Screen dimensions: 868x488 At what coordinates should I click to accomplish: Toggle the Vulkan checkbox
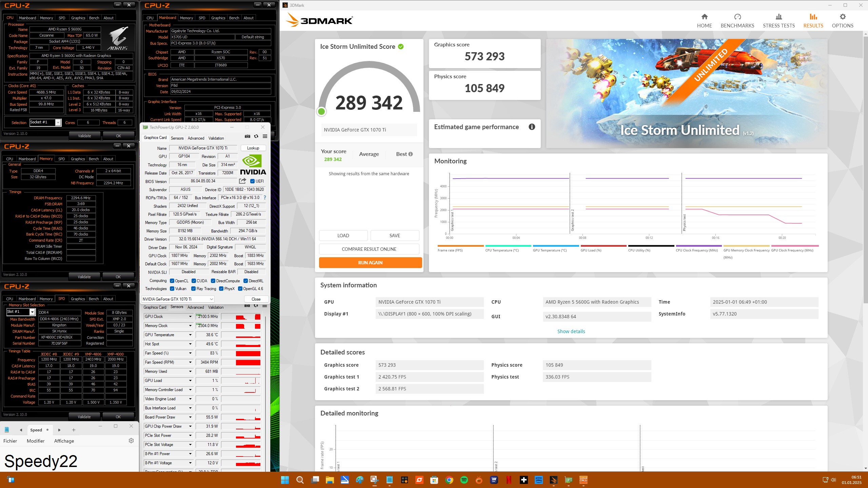pos(172,289)
